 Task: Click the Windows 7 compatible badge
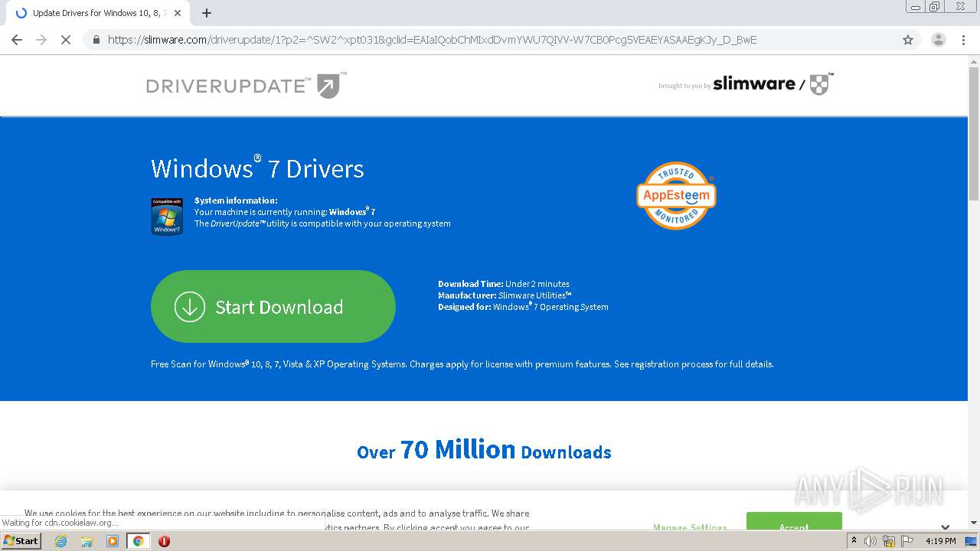[x=167, y=216]
